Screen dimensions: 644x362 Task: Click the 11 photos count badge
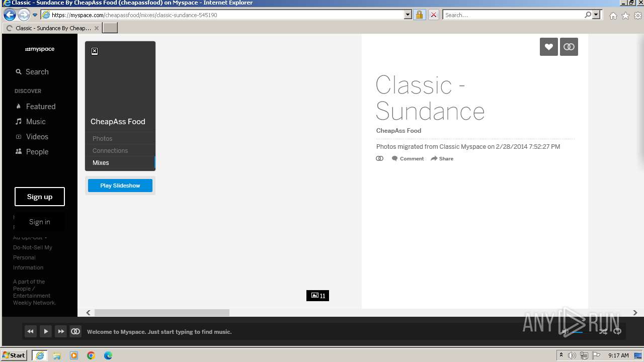318,296
